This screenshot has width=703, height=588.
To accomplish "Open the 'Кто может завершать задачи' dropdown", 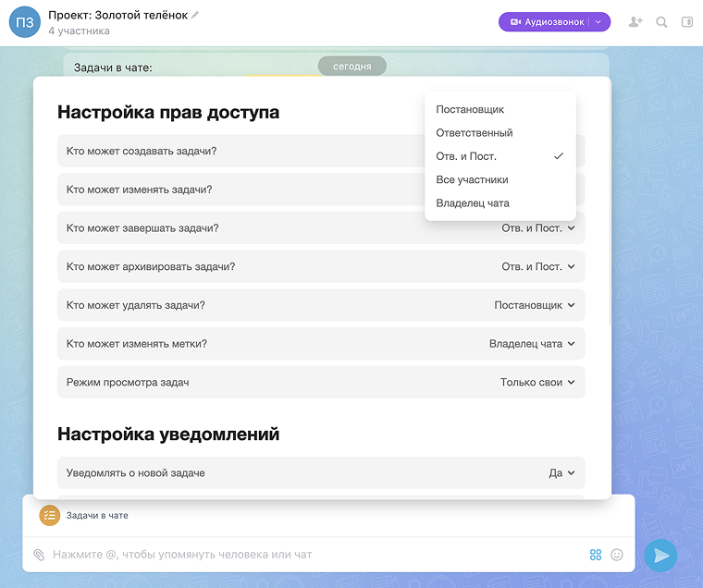I will [538, 228].
